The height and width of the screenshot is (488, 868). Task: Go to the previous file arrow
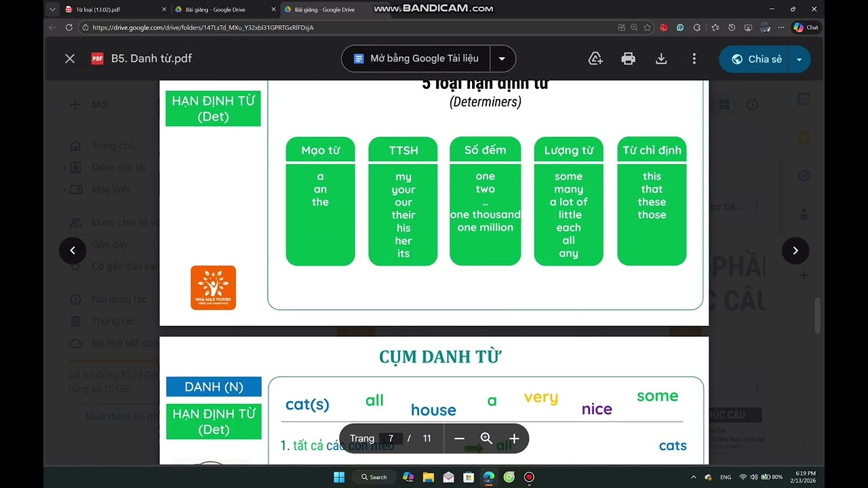click(x=73, y=250)
